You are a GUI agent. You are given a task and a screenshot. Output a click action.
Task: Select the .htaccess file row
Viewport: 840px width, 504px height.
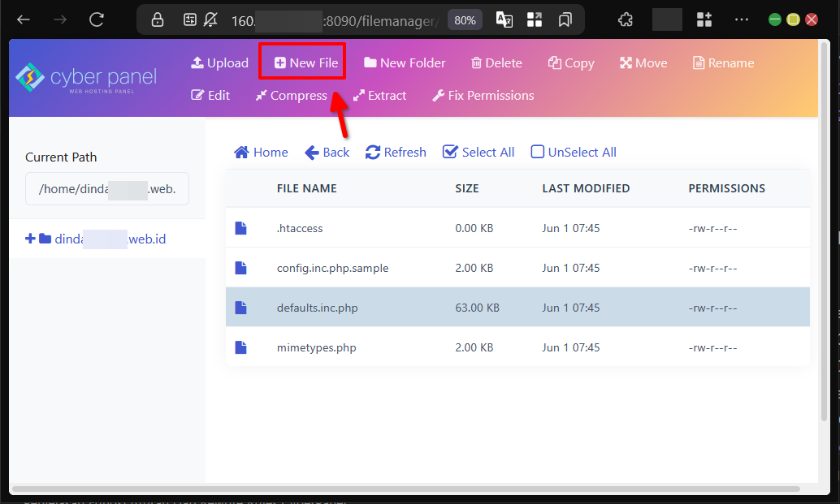300,228
